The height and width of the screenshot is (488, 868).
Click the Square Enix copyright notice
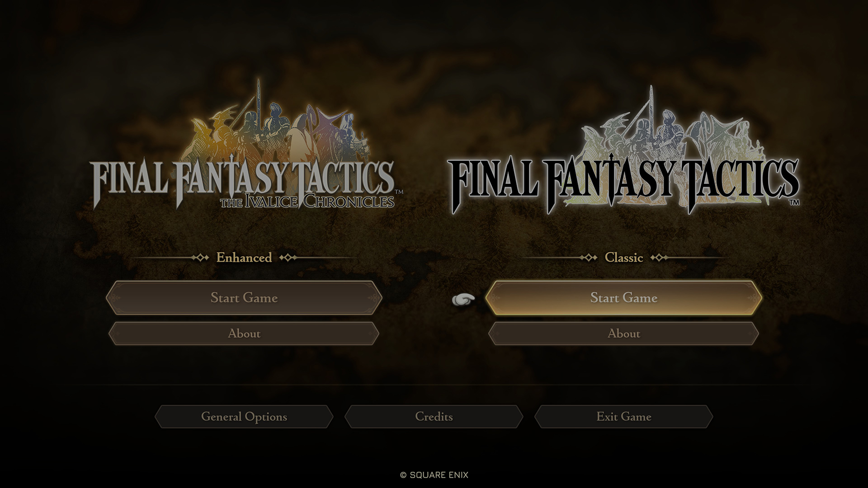coord(434,475)
